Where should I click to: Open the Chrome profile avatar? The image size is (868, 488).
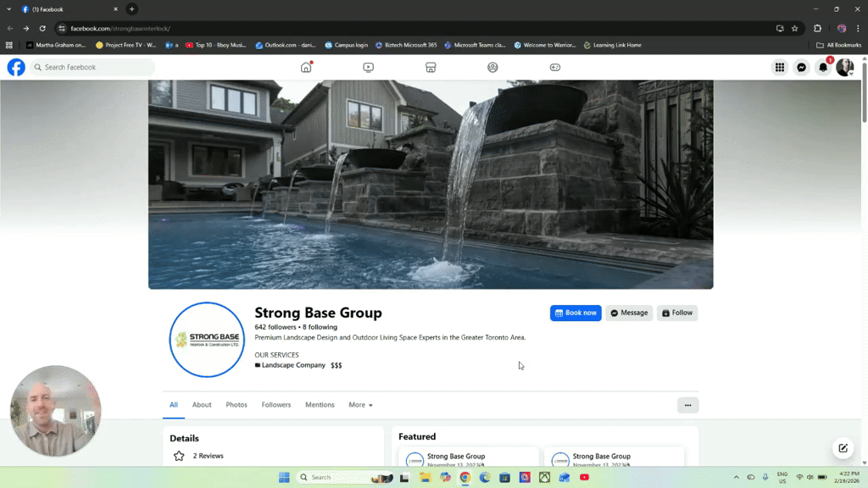[x=842, y=28]
